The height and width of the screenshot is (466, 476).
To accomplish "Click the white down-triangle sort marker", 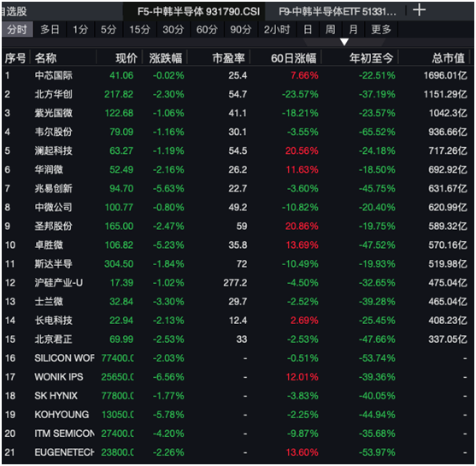I will (x=344, y=42).
